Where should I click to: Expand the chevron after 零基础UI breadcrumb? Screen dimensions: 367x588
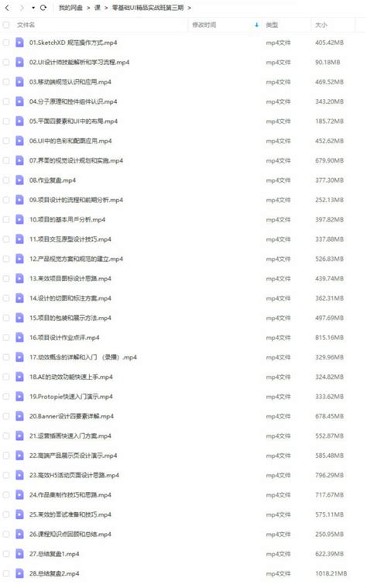click(x=190, y=8)
